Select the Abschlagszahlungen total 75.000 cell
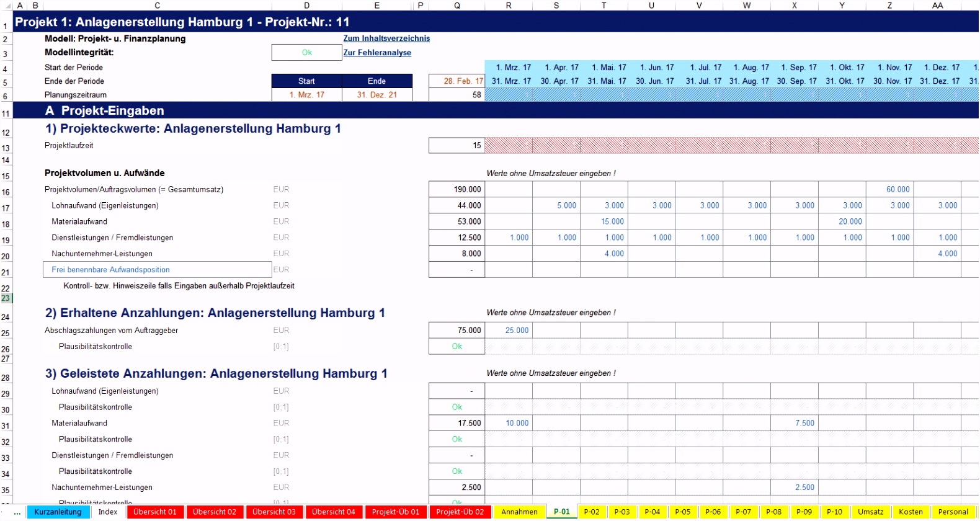The image size is (980, 521). coord(457,331)
